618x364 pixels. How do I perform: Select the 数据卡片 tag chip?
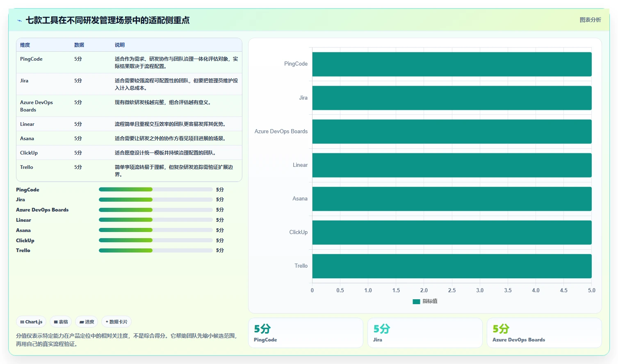click(116, 322)
